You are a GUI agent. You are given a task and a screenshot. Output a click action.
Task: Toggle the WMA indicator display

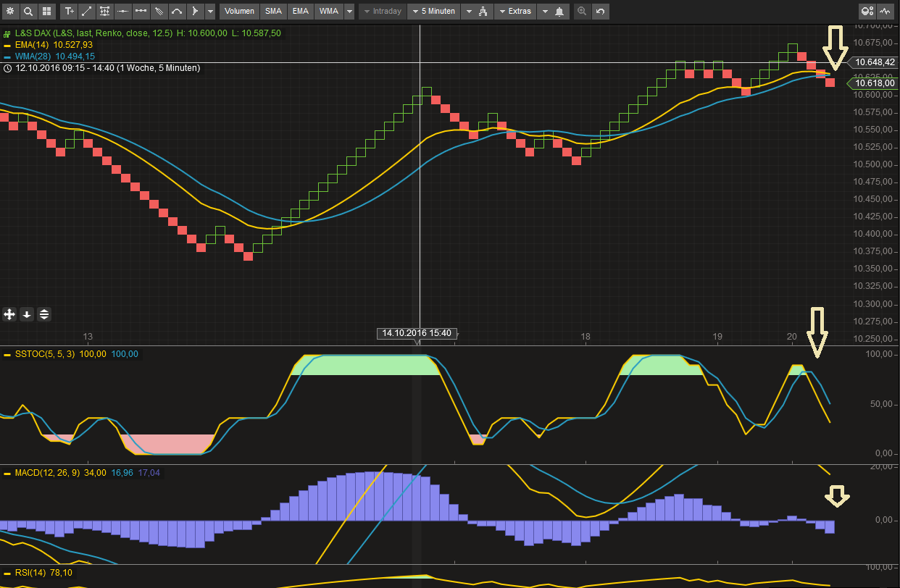click(328, 11)
